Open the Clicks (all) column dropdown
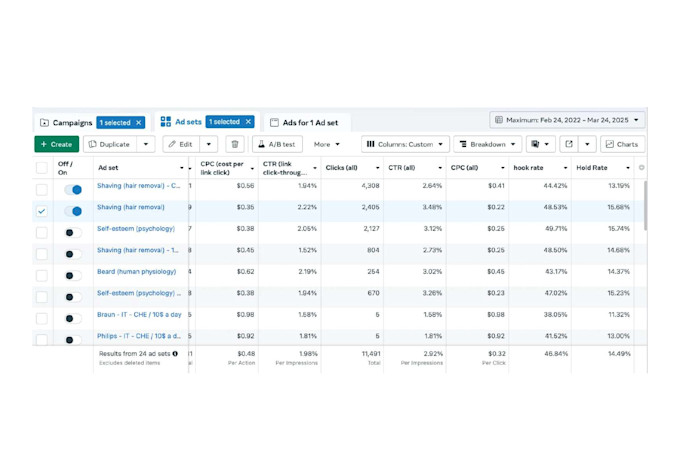 click(378, 168)
